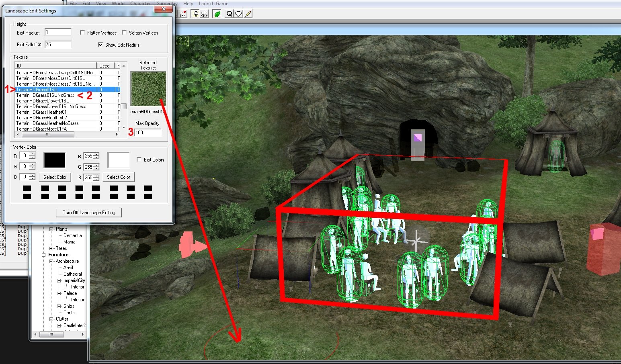
Task: Decrease the white color's G value stepper
Action: point(96,168)
